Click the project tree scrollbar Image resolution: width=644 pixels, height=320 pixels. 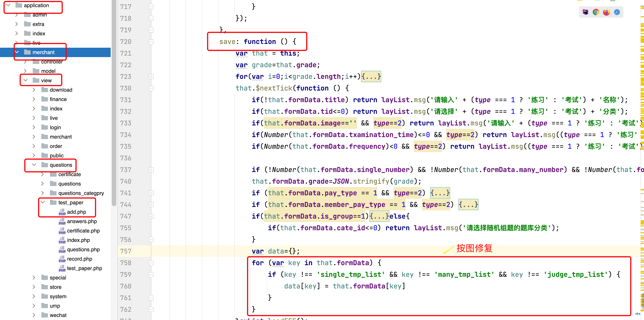(114, 103)
